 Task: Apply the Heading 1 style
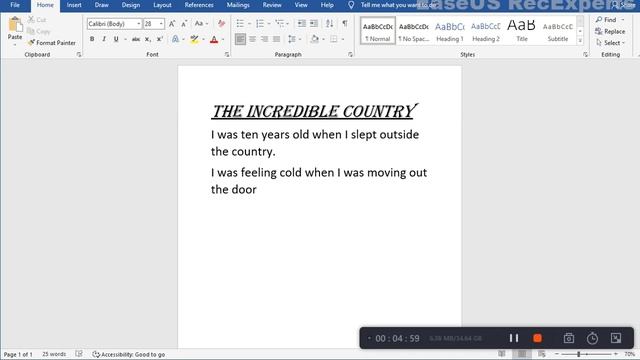pyautogui.click(x=449, y=31)
